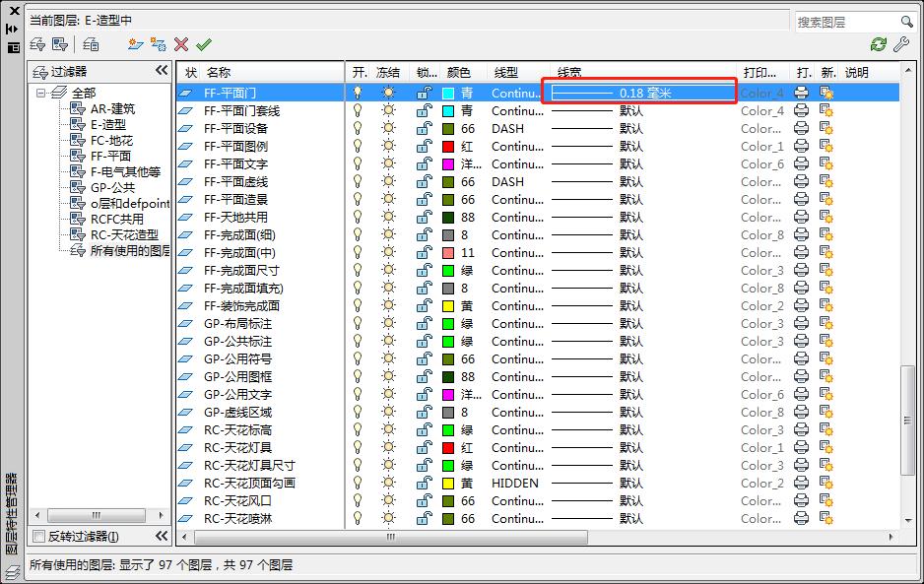Select the F-电气其他等 filter

(125, 171)
